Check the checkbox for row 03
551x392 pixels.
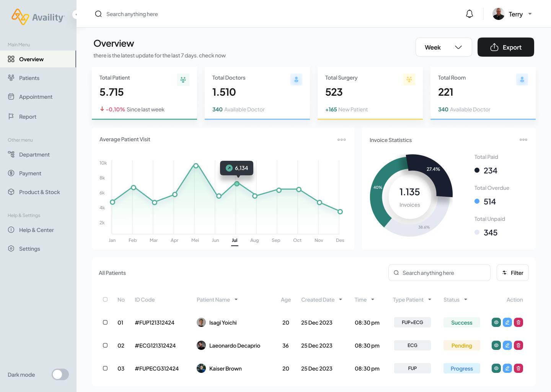point(105,368)
